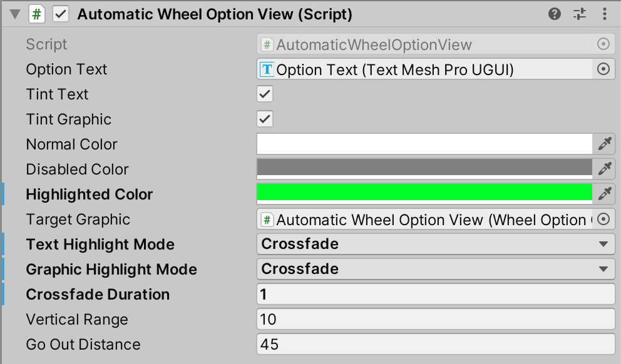Screen dimensions: 621x364
Task: Click the Automatic Wheel Option View header title
Action: click(215, 14)
